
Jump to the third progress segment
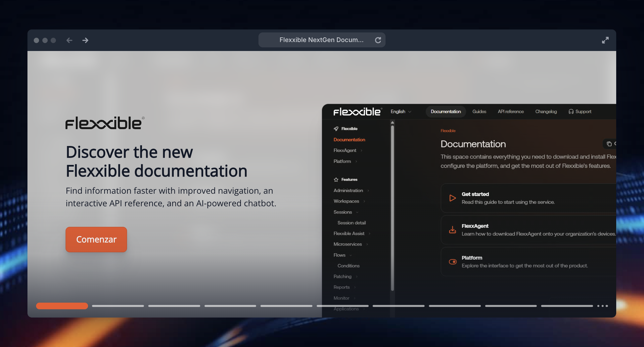click(x=174, y=306)
